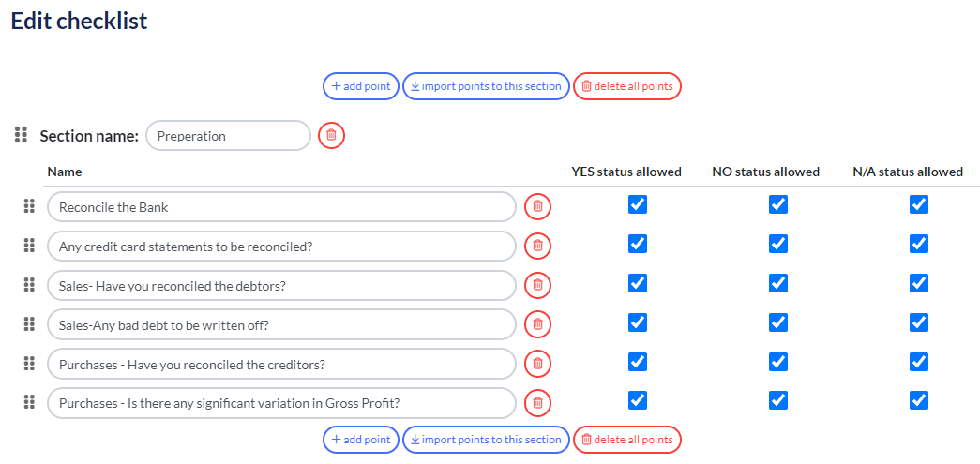Image resolution: width=980 pixels, height=464 pixels.
Task: Toggle NO status for credit card statements
Action: tap(778, 244)
